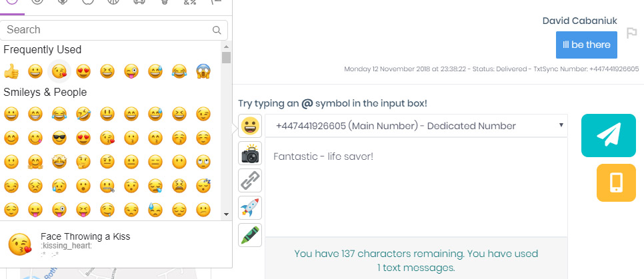Choose the sunglasses face emoji
The width and height of the screenshot is (644, 279).
[x=59, y=138]
